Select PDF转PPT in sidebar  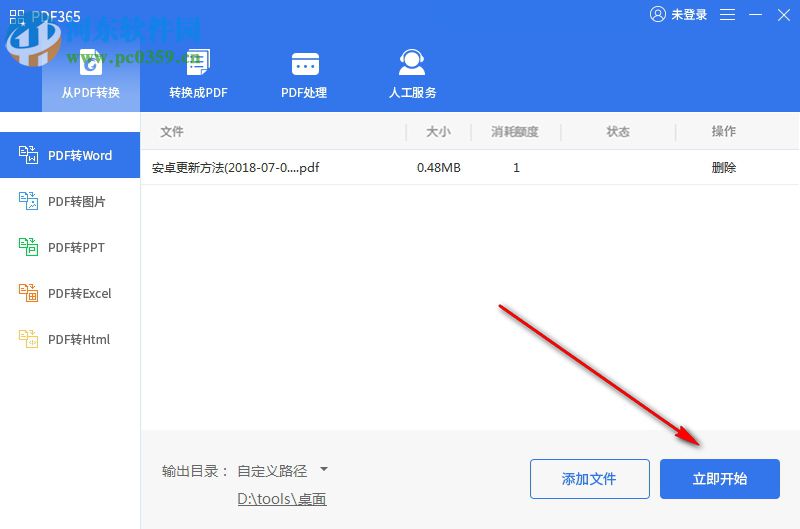pyautogui.click(x=70, y=247)
